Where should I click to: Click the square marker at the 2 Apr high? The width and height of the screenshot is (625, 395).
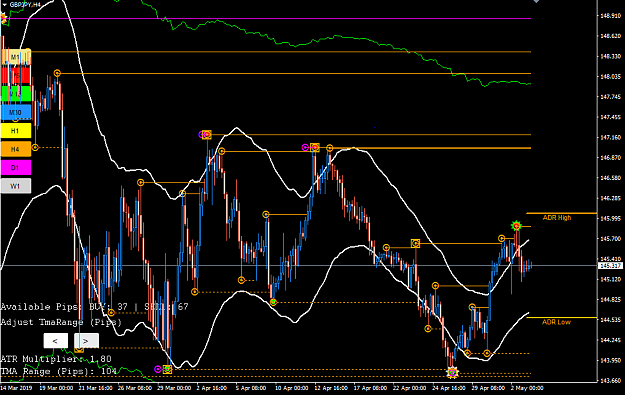pos(206,135)
